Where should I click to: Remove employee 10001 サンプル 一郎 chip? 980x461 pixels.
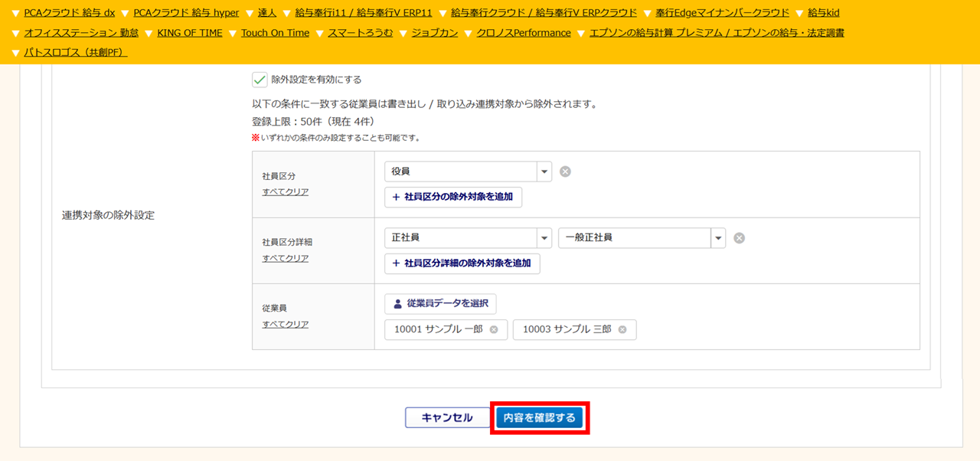point(494,330)
